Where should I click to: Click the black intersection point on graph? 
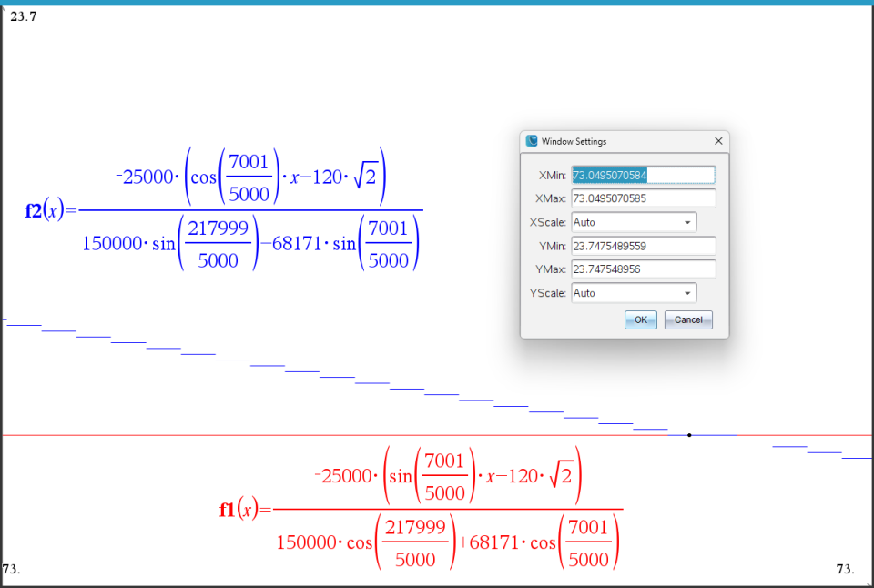[689, 435]
